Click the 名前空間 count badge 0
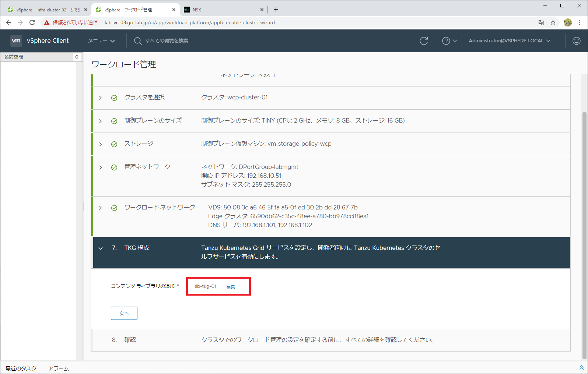Viewport: 588px width, 374px height. [x=77, y=57]
